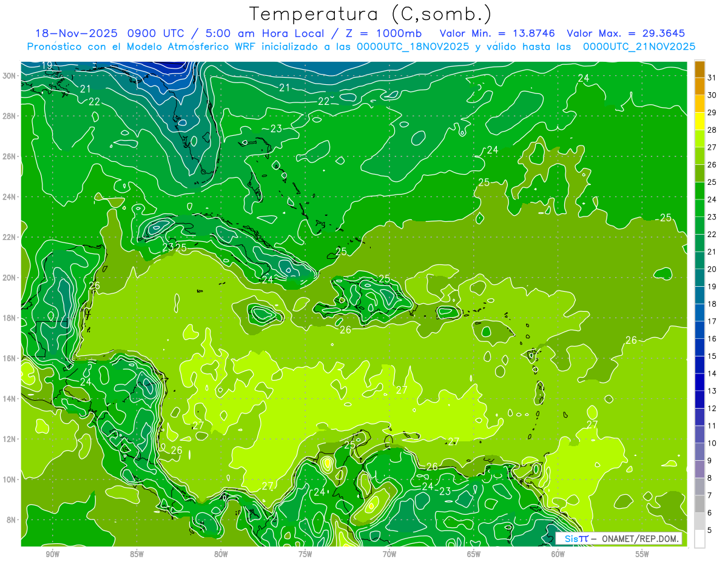
Task: Click the 26N latitude axis label
Action: [x=10, y=156]
